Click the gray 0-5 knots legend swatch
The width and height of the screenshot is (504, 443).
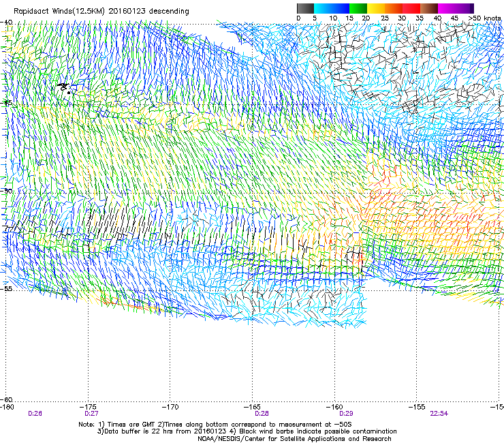pos(305,8)
